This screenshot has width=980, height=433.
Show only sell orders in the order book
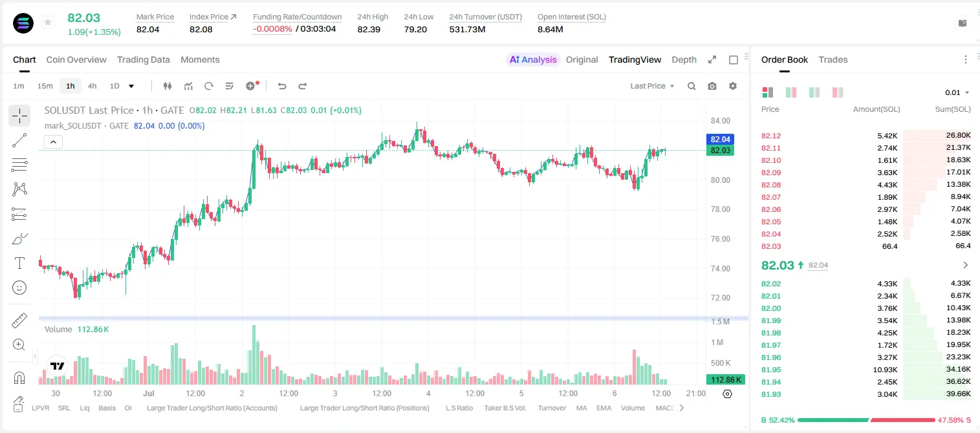(838, 92)
